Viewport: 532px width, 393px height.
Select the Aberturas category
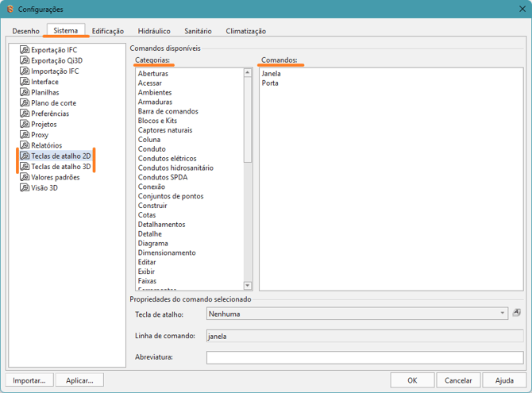pos(153,73)
